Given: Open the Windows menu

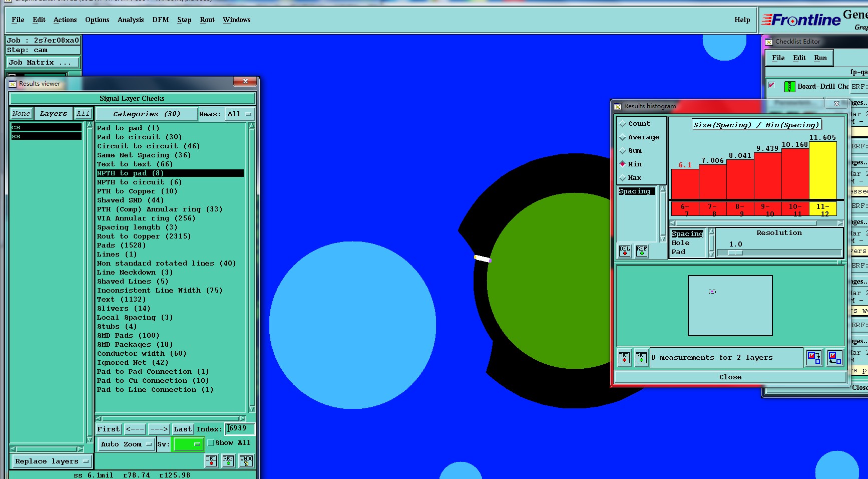Looking at the screenshot, I should [237, 20].
